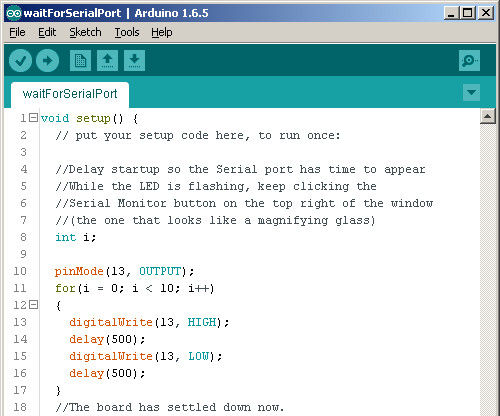The width and height of the screenshot is (500, 416).
Task: Click the Arduino logo in title bar
Action: tap(14, 13)
